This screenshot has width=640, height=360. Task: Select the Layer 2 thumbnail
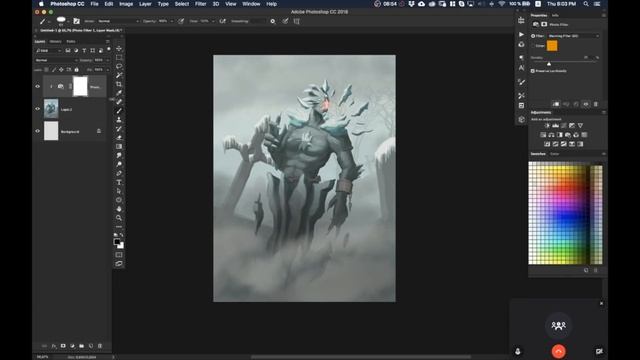51,109
